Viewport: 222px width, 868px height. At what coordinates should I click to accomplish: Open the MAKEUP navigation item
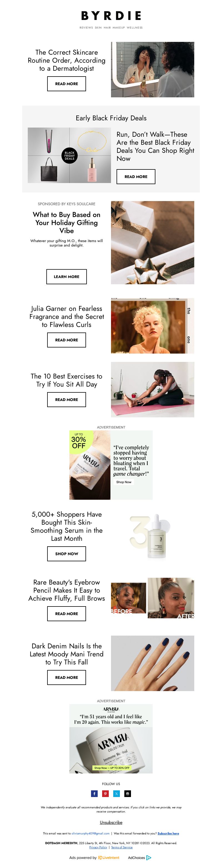coord(119,28)
